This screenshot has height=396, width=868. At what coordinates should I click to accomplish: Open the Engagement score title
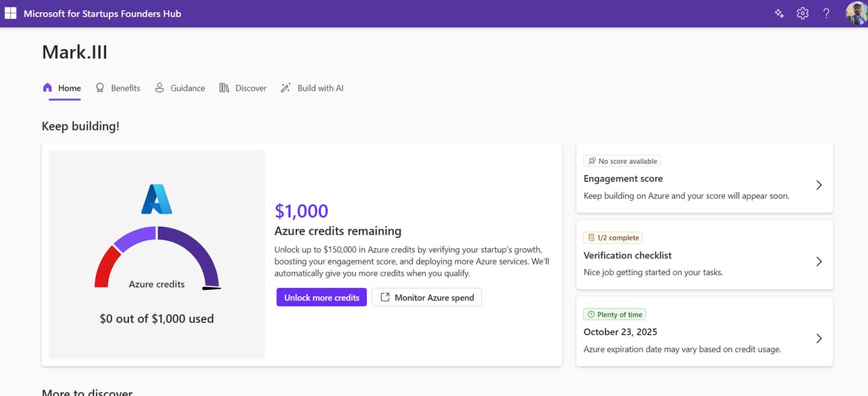(623, 179)
